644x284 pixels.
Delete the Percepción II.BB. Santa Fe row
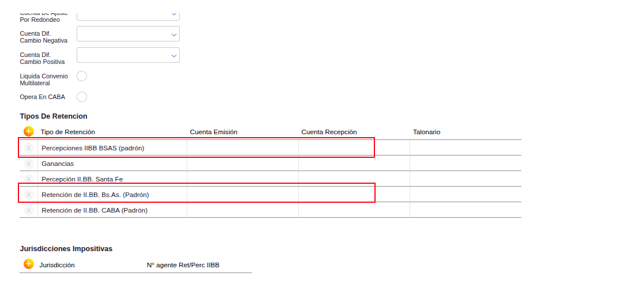[29, 179]
